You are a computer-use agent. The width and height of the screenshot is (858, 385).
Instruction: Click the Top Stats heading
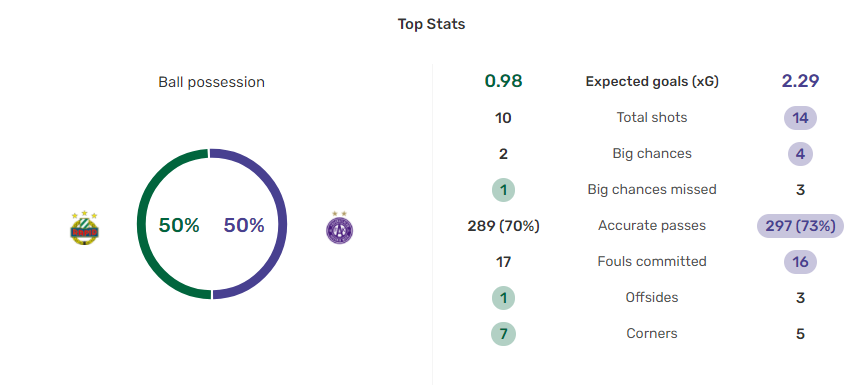coord(431,24)
